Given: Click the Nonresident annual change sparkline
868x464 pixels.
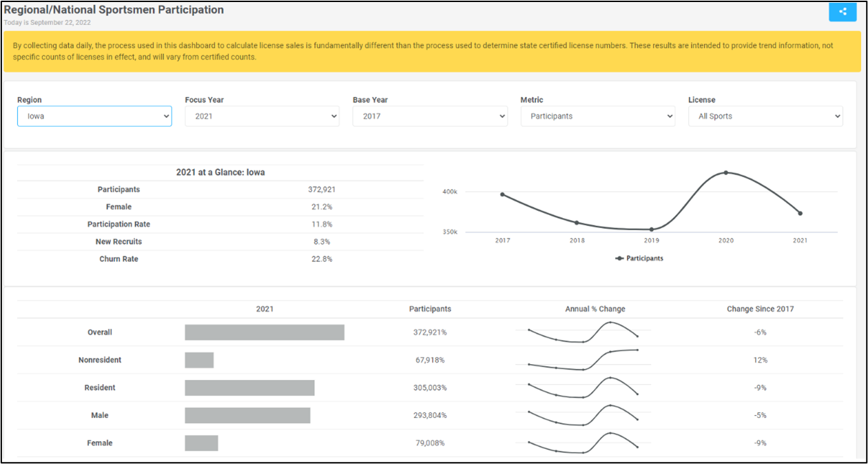Looking at the screenshot, I should tap(583, 360).
